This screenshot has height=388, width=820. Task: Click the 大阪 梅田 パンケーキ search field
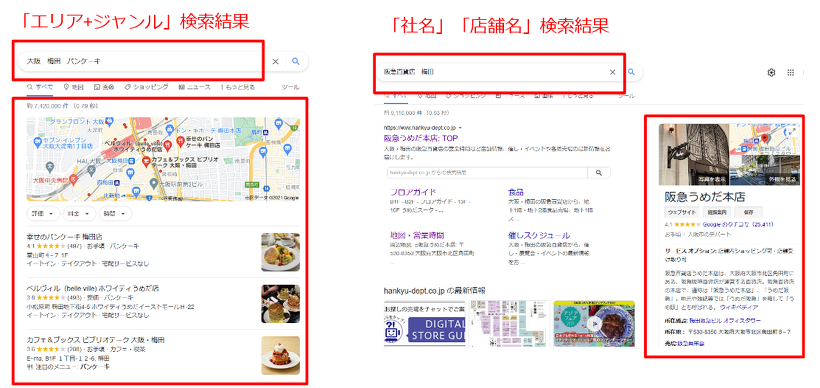(x=143, y=61)
